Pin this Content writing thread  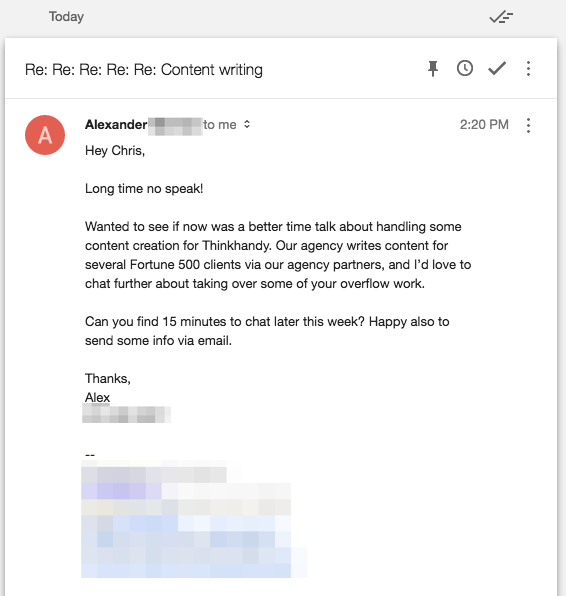pyautogui.click(x=433, y=69)
